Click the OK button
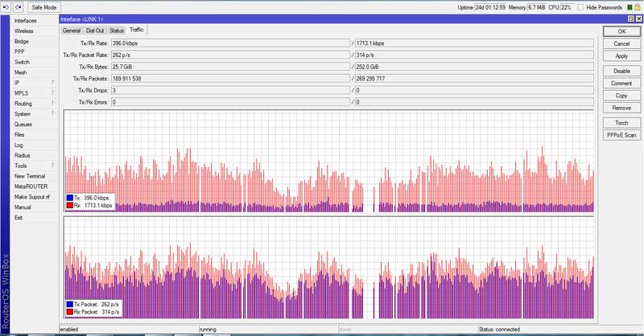This screenshot has width=644, height=336. click(621, 31)
